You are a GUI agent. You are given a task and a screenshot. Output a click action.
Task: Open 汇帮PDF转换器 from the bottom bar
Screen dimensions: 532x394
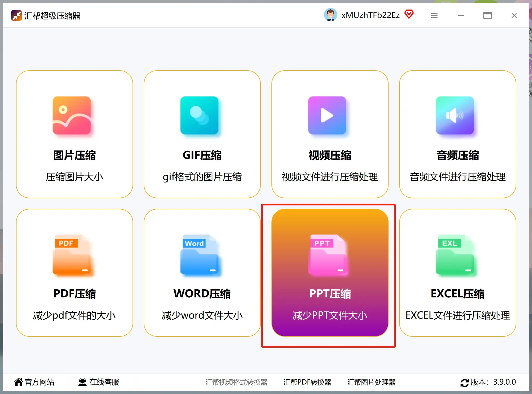coord(308,382)
